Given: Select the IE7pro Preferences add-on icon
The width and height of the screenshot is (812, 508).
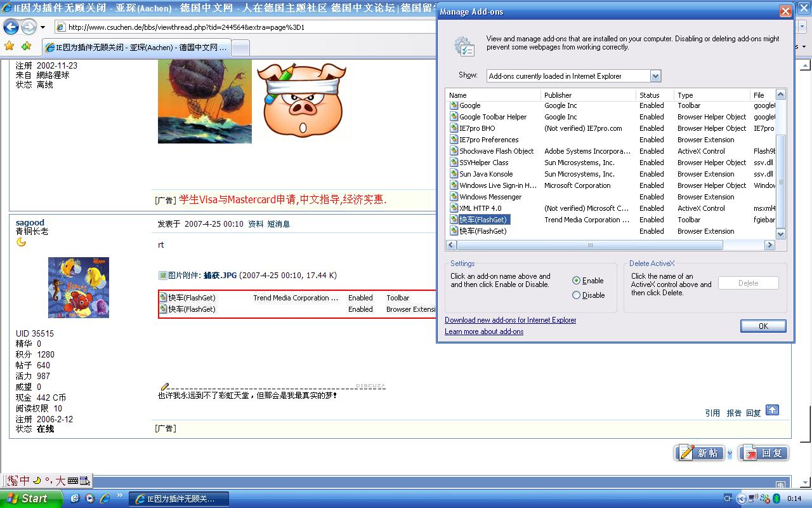Looking at the screenshot, I should coord(454,140).
